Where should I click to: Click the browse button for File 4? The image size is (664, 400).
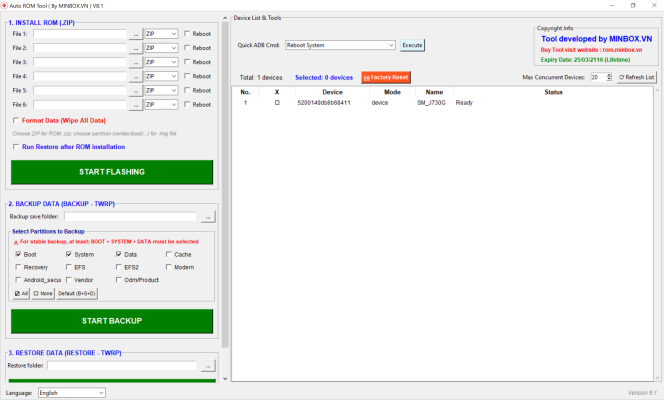(x=136, y=76)
